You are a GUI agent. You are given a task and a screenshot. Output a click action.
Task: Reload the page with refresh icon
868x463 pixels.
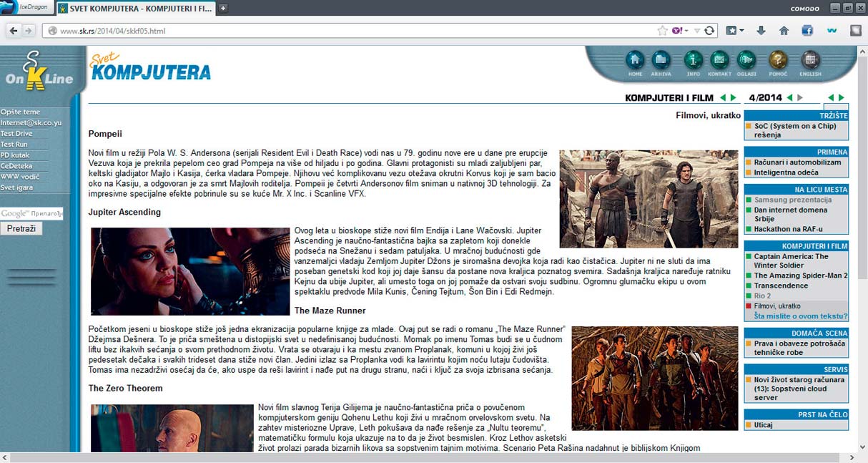[x=709, y=31]
